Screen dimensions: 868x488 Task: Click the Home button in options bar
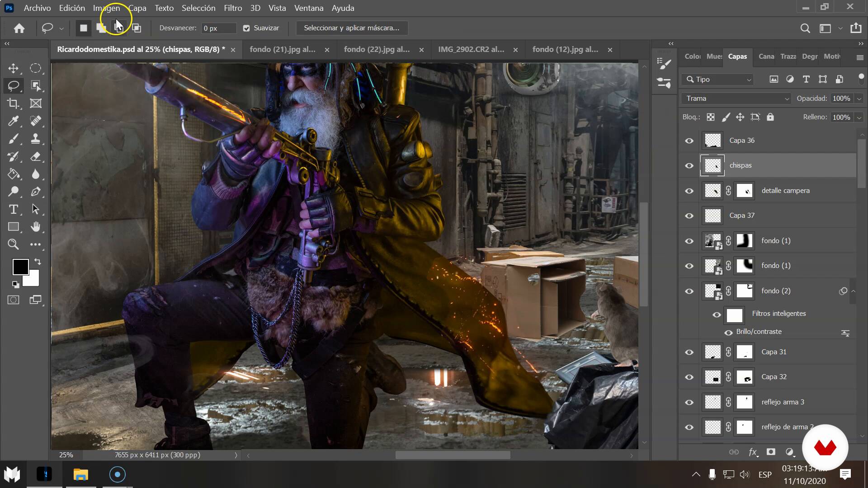(19, 28)
